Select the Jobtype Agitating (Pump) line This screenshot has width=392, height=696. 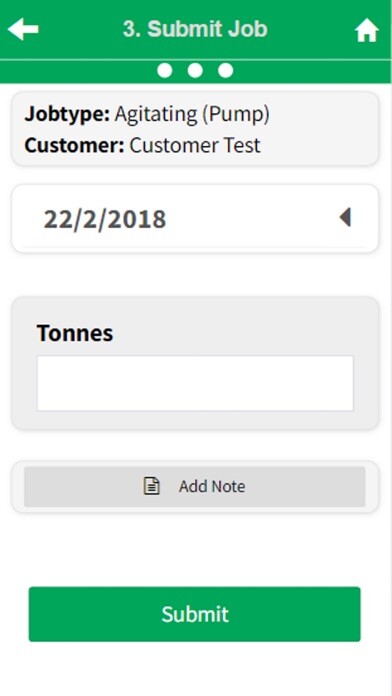point(147,114)
